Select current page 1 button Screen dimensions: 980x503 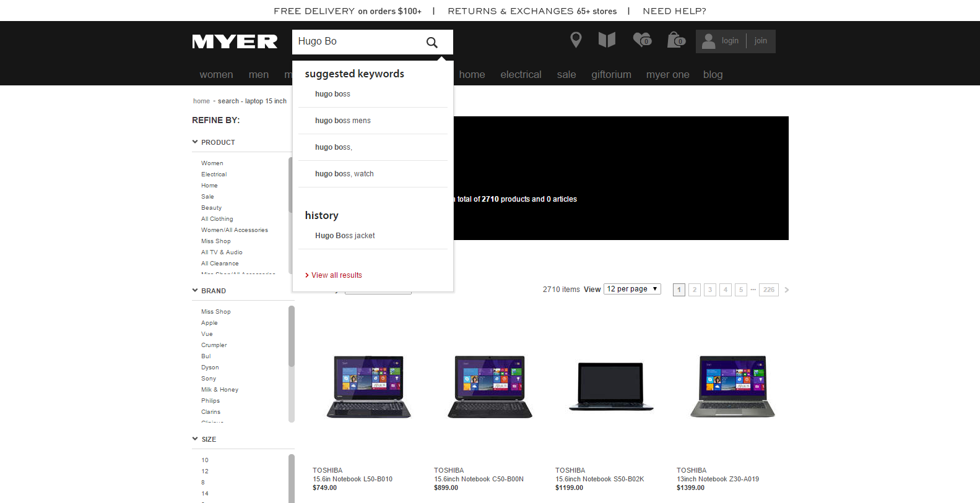(x=679, y=290)
